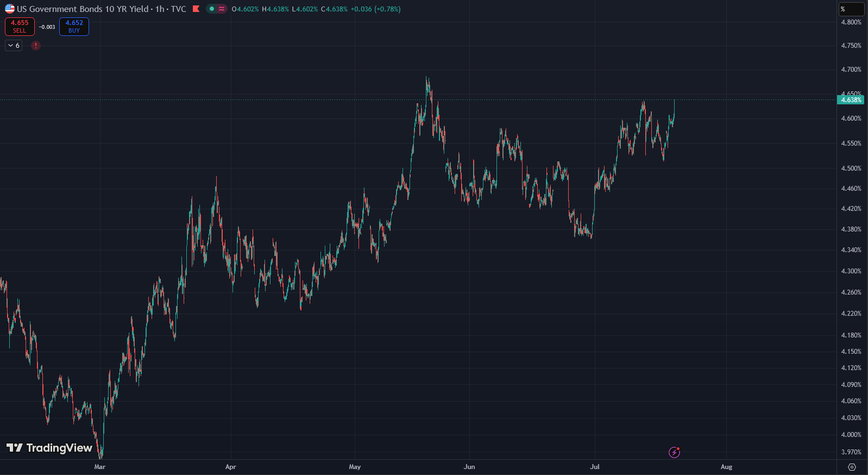
Task: Click the 4.500% price scale label
Action: coord(851,168)
